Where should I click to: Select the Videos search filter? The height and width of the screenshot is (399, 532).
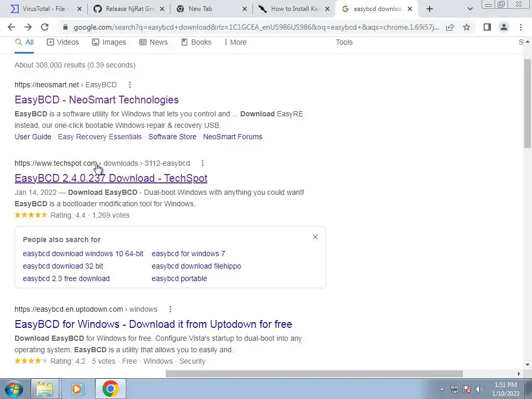click(x=63, y=43)
